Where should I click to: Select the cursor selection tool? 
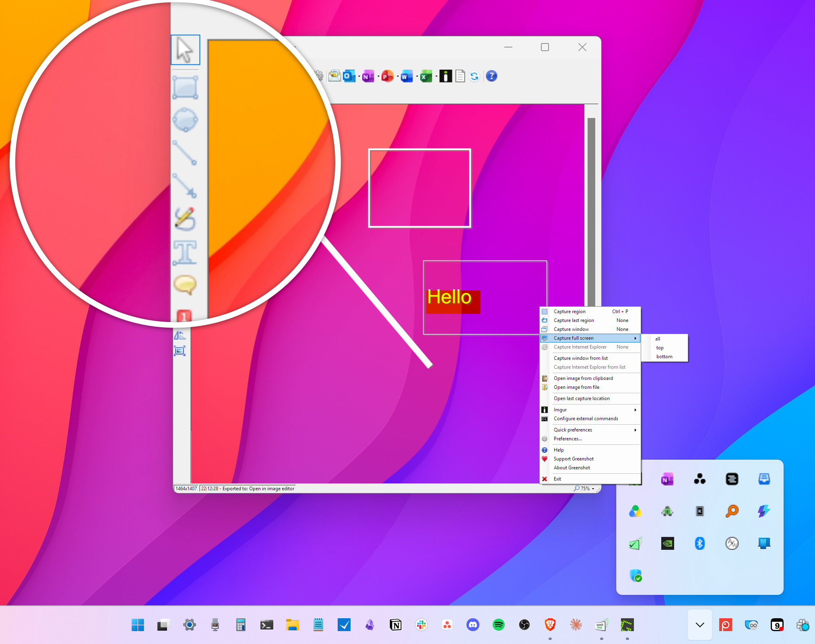coord(185,50)
